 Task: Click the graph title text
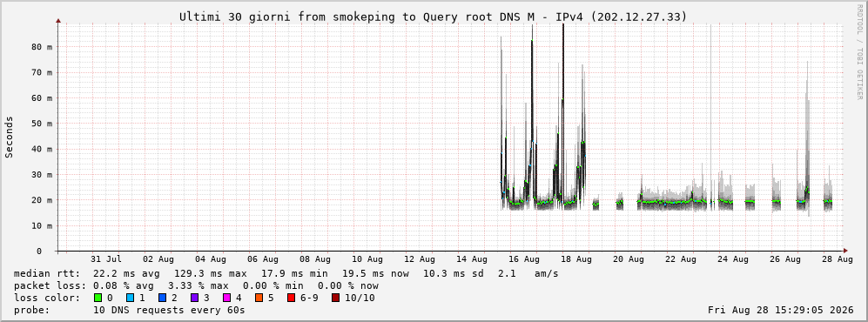[x=433, y=17]
